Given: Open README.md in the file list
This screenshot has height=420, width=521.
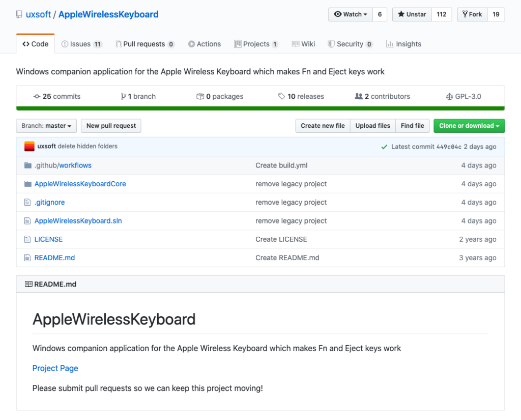Looking at the screenshot, I should 54,258.
